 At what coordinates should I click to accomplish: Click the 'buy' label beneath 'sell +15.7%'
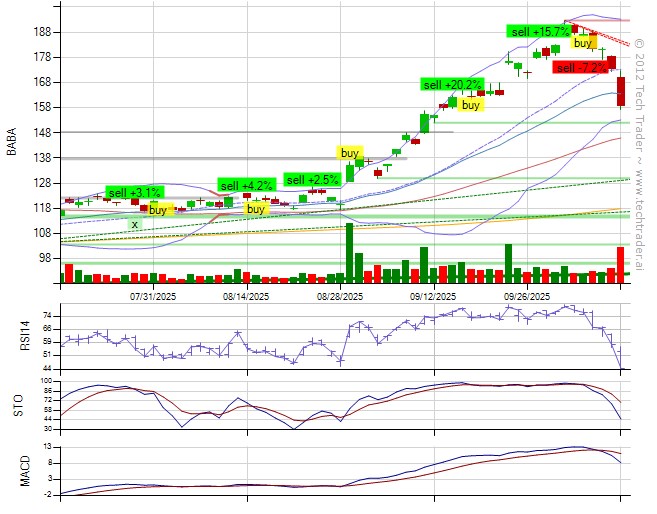click(583, 43)
